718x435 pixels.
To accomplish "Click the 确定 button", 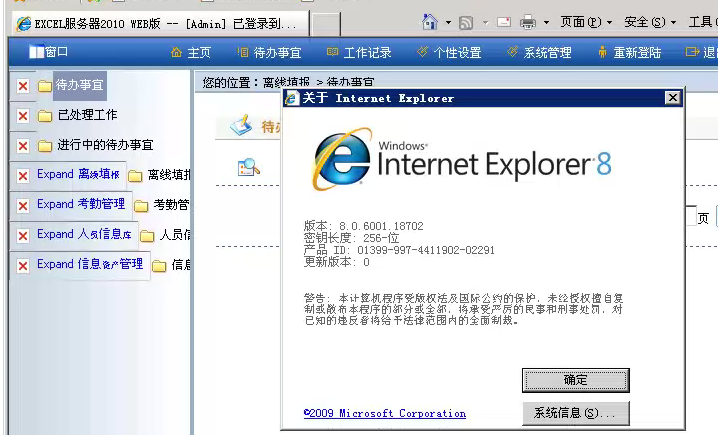I will point(575,380).
